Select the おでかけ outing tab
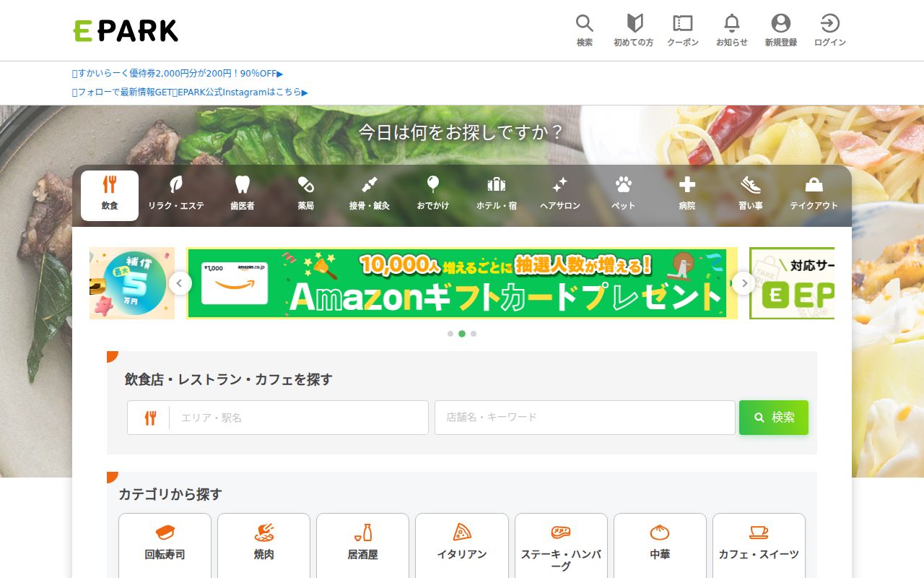The image size is (924, 578). [433, 195]
